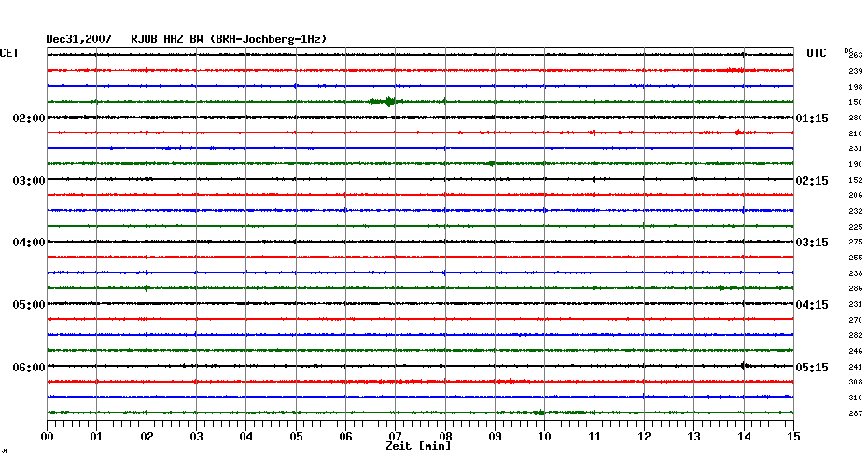
Task: Click the green burst near minute 13.5 above 05:00
Action: (x=721, y=287)
